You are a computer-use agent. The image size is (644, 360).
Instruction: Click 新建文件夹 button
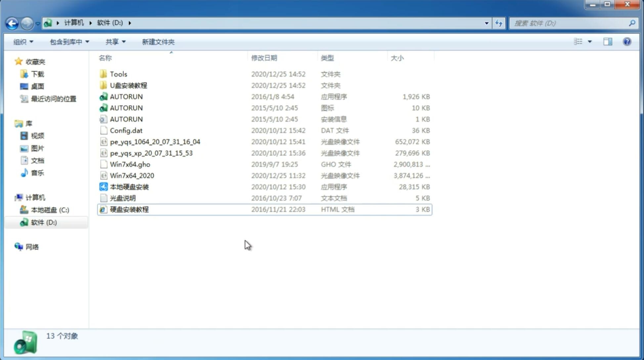(158, 42)
